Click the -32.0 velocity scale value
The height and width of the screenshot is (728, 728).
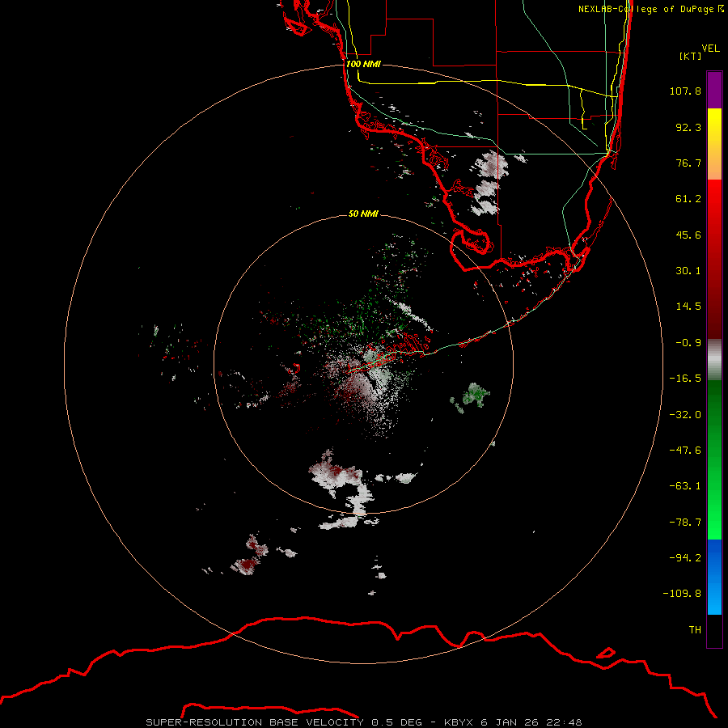coord(685,415)
